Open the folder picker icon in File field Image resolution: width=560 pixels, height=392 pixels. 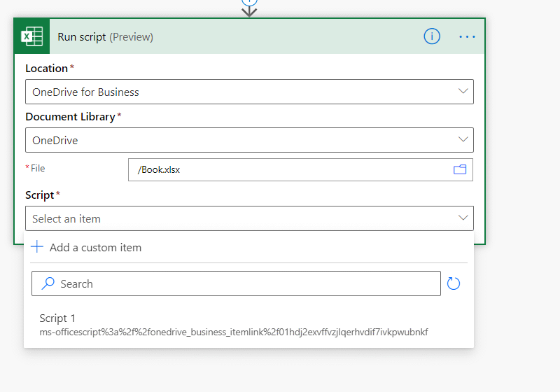(x=460, y=169)
